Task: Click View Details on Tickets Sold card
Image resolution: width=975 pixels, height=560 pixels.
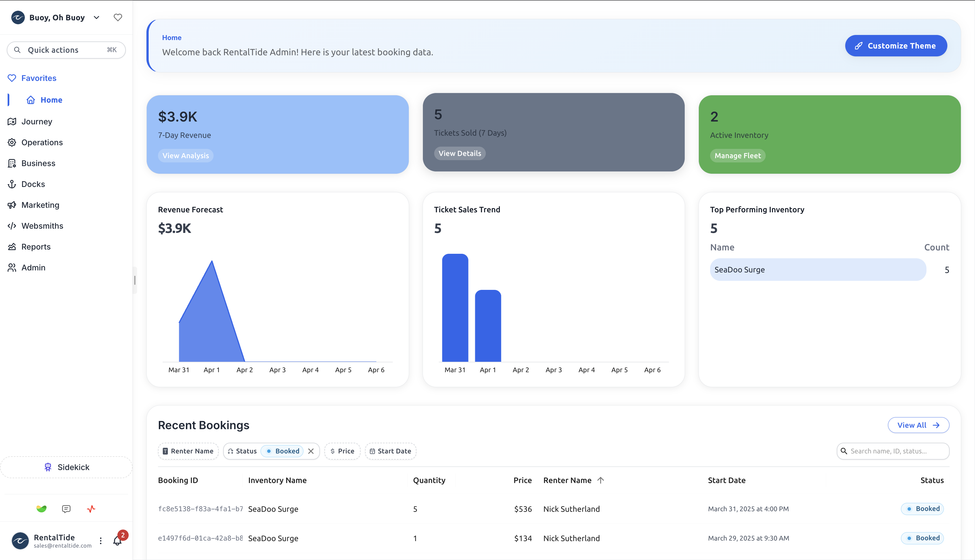Action: click(x=460, y=153)
